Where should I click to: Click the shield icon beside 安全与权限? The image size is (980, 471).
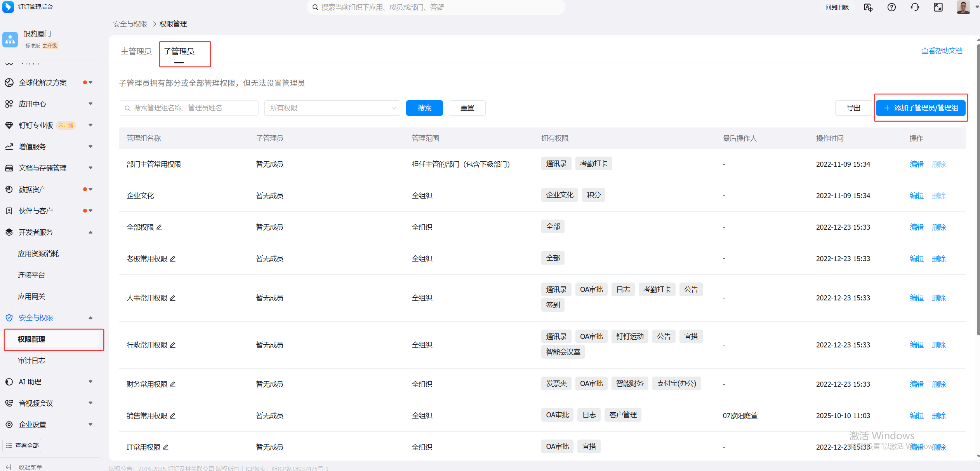click(9, 317)
